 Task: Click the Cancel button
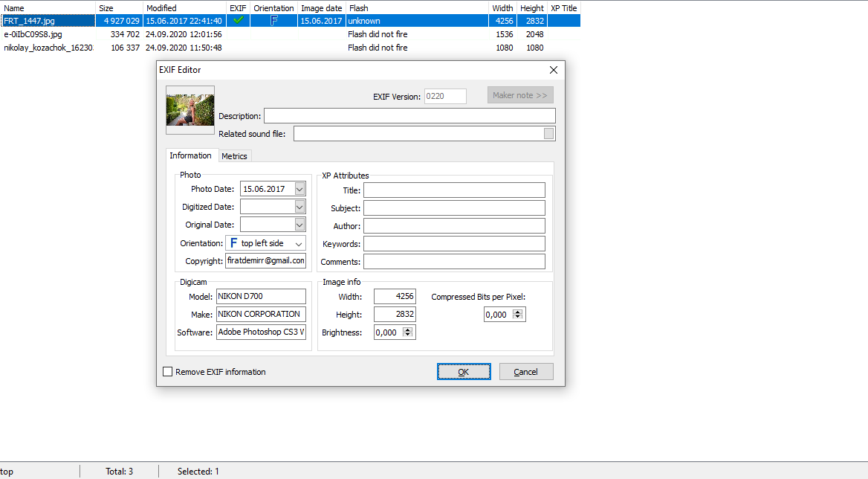point(526,372)
